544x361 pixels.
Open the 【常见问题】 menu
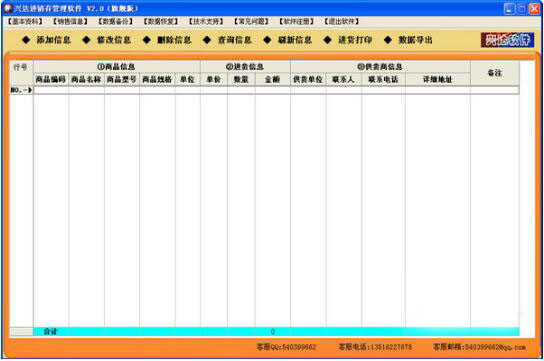[251, 22]
